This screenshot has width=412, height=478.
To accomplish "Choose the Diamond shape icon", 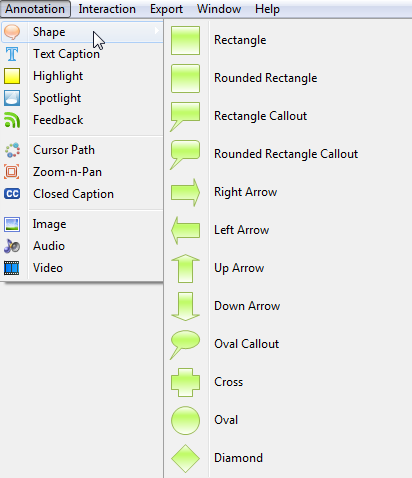I will point(185,458).
